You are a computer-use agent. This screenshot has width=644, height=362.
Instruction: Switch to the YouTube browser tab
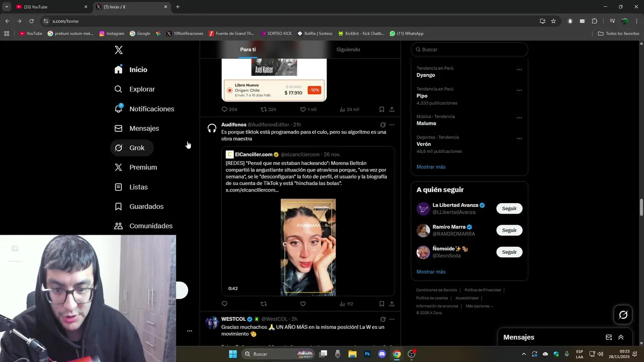[52, 7]
